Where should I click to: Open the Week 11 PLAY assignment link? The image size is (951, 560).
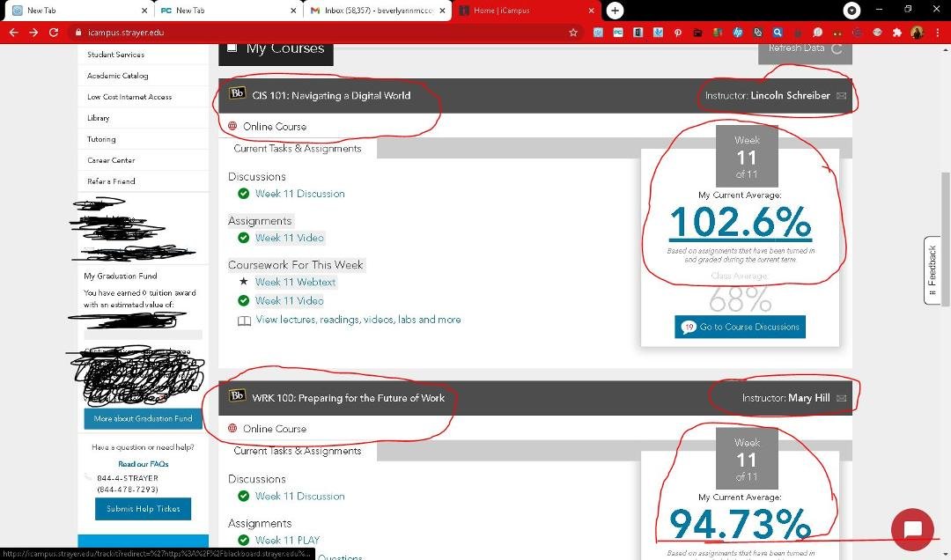(287, 540)
